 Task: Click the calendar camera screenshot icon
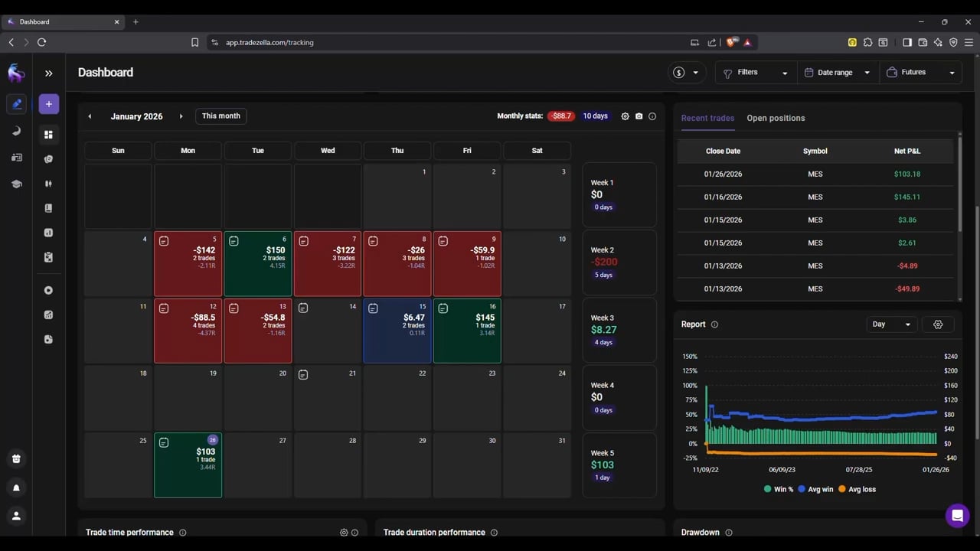pos(639,116)
